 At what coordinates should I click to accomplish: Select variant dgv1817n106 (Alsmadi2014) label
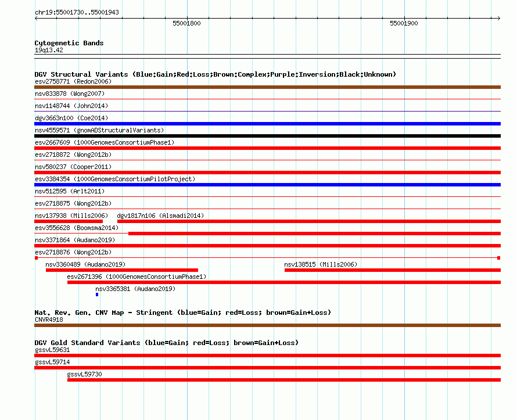point(160,216)
